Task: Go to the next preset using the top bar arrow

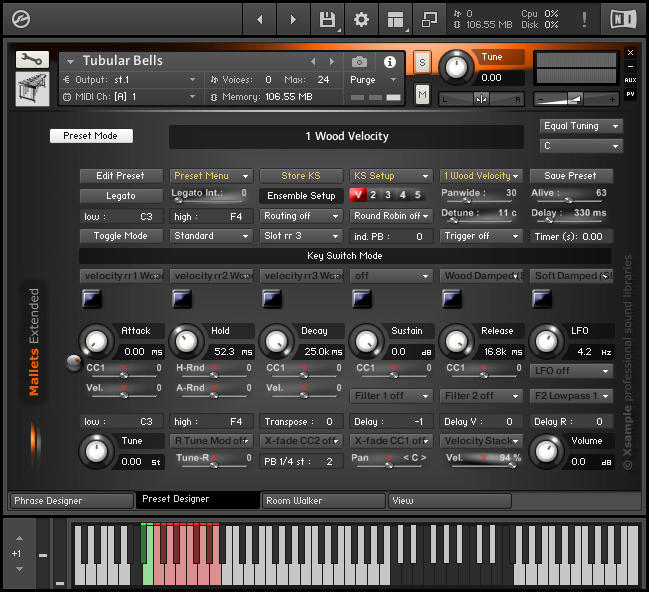Action: click(293, 19)
